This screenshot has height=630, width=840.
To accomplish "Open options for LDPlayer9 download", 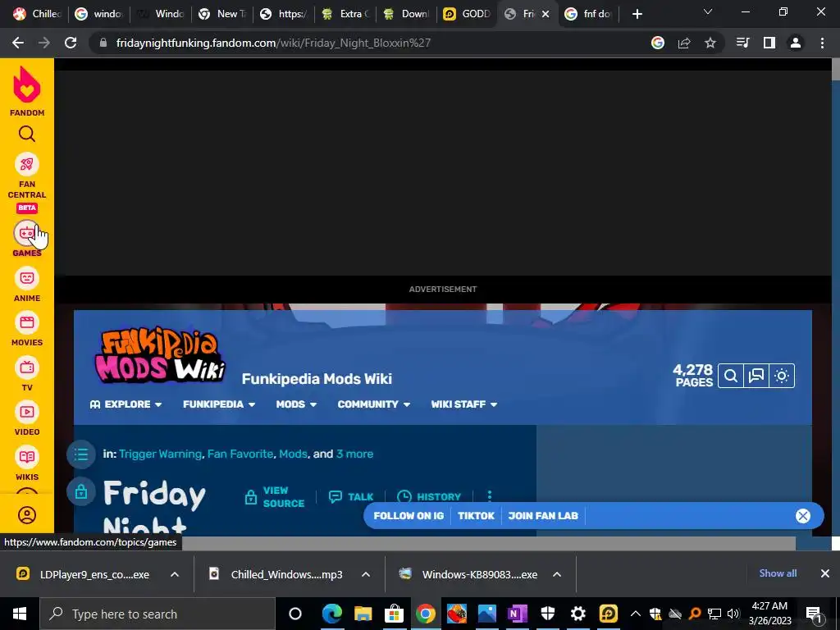I will coord(175,574).
